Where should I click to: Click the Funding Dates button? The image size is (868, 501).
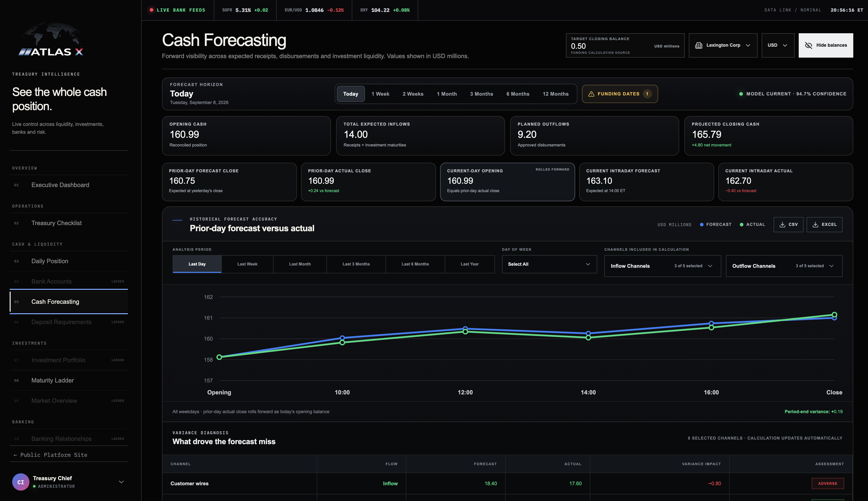(x=620, y=94)
